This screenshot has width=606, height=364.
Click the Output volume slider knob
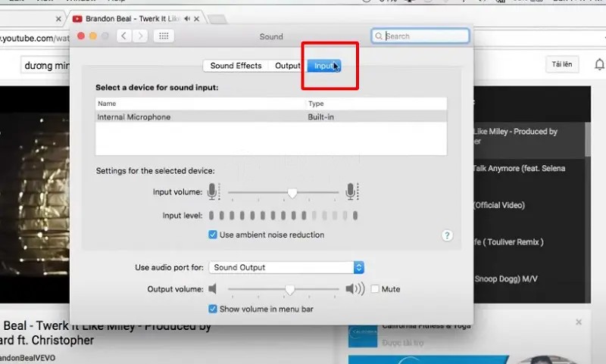click(x=289, y=289)
